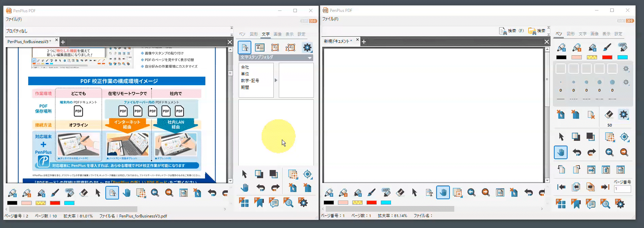Viewport: 644px width, 228px height.
Task: Open the gear beside the eraser in 新規ドキュメント window
Action: click(x=624, y=115)
